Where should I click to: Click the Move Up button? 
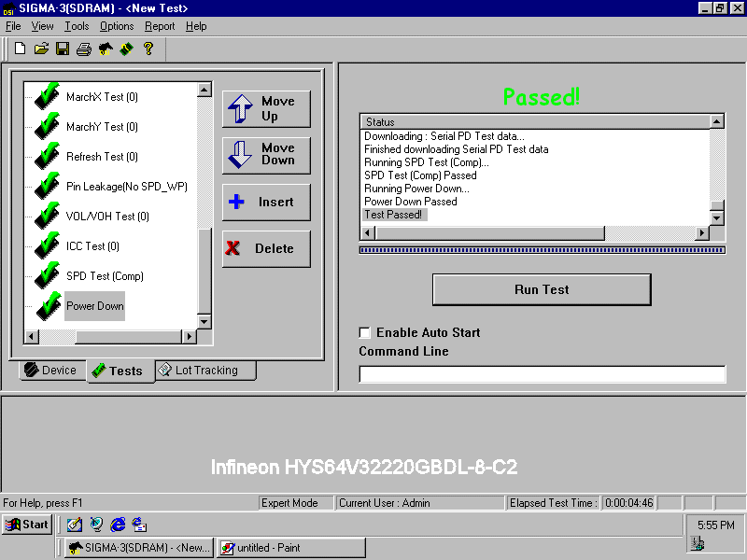click(266, 108)
